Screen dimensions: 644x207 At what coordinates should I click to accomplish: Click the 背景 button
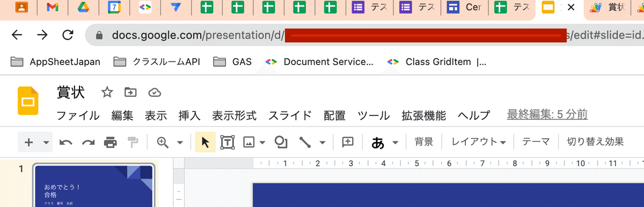424,142
